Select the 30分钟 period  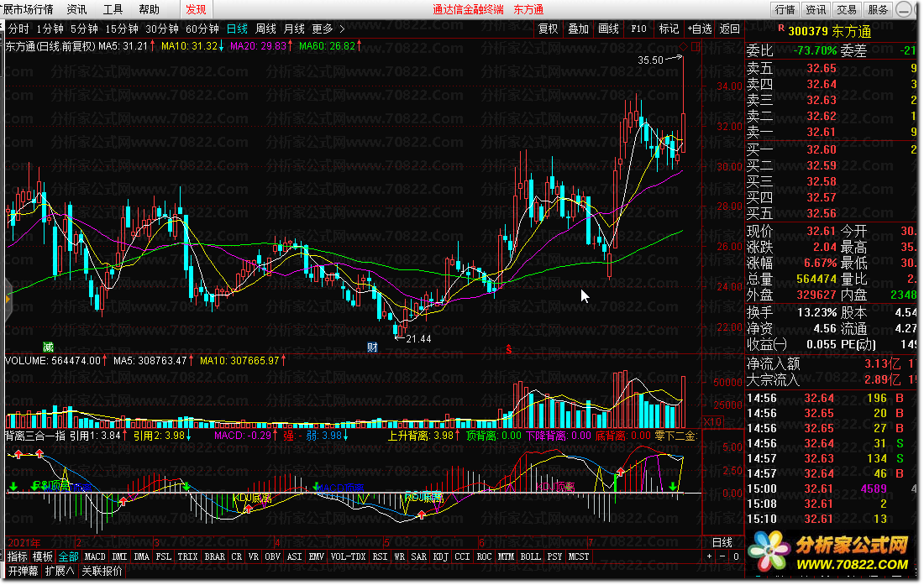click(x=161, y=29)
